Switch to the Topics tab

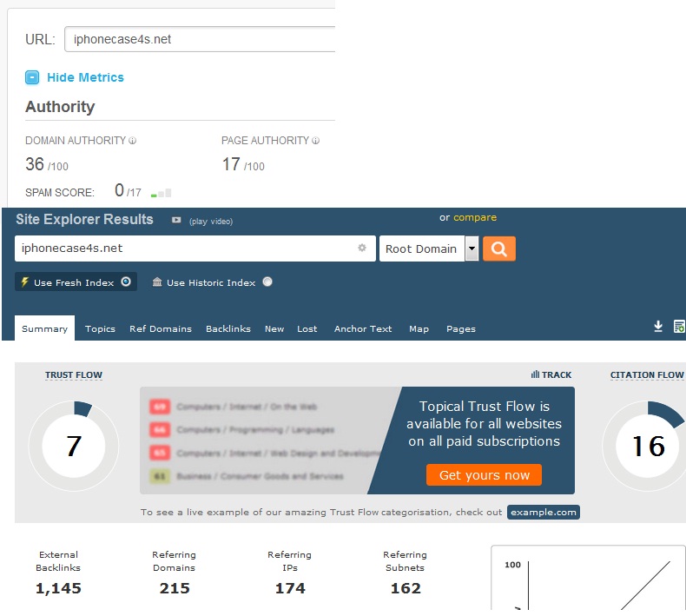(x=100, y=328)
